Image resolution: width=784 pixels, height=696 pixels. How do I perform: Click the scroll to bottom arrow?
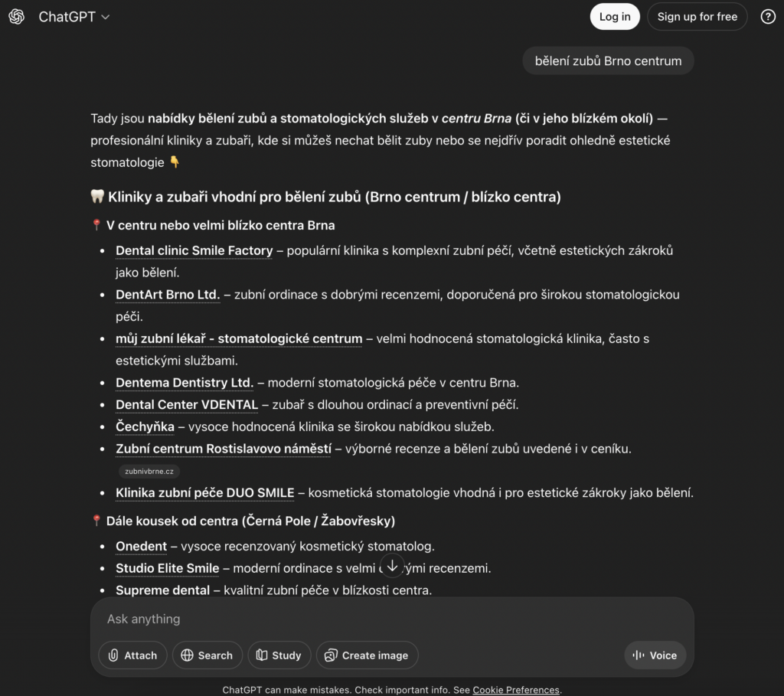click(x=392, y=566)
